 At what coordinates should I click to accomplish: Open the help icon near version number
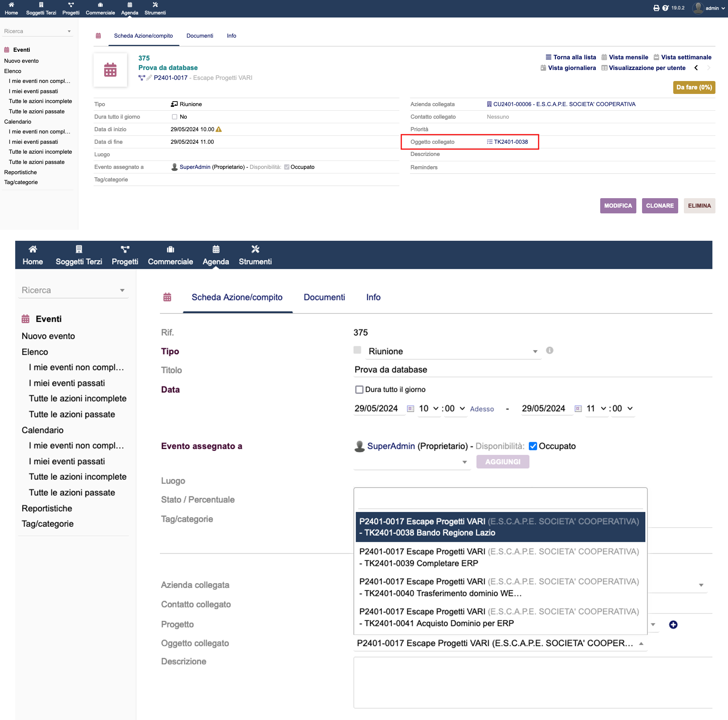(x=665, y=8)
